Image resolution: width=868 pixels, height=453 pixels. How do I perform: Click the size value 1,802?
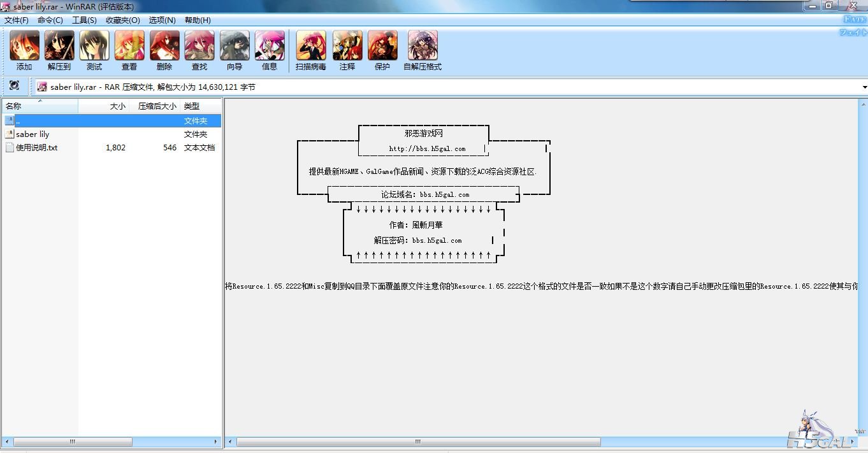coord(115,148)
